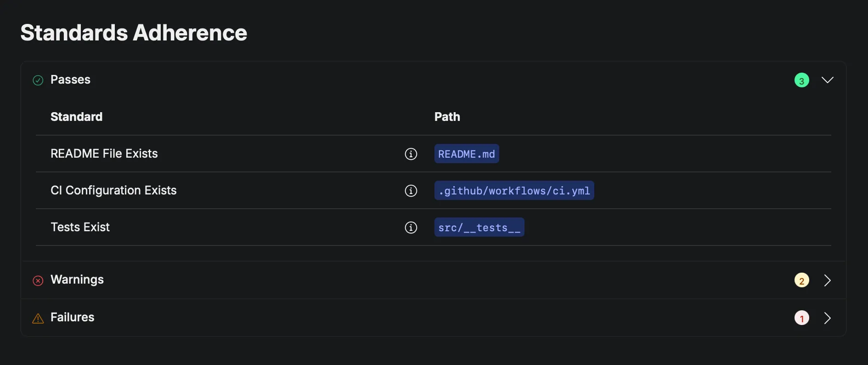Open the .github/workflows/ci.yml path badge

pyautogui.click(x=514, y=190)
